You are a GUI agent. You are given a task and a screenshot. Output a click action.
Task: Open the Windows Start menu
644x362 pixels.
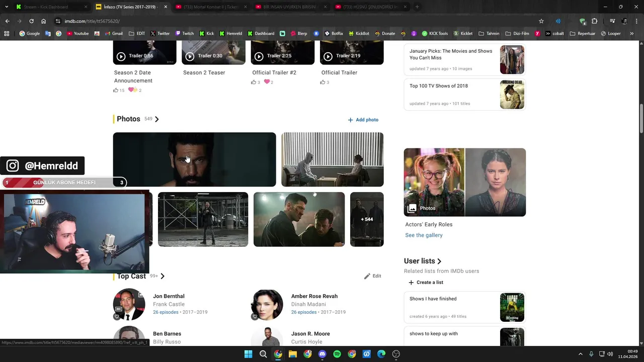coord(248,354)
